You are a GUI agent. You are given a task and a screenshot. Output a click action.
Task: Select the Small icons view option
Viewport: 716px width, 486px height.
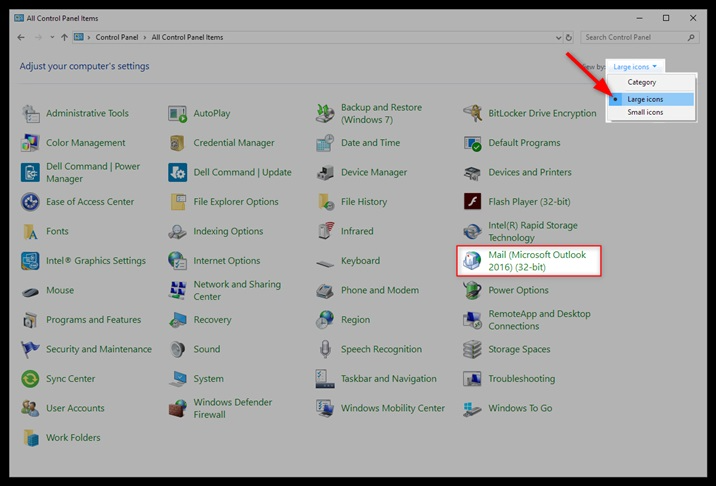tap(645, 112)
